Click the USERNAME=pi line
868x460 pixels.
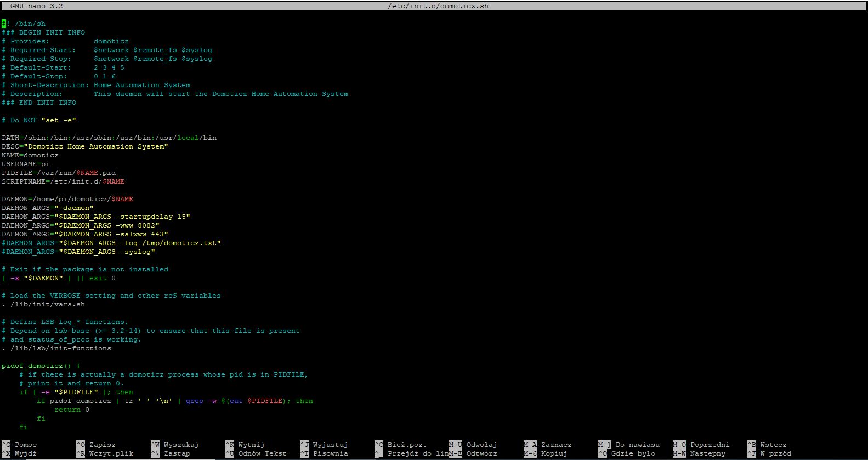pos(26,164)
